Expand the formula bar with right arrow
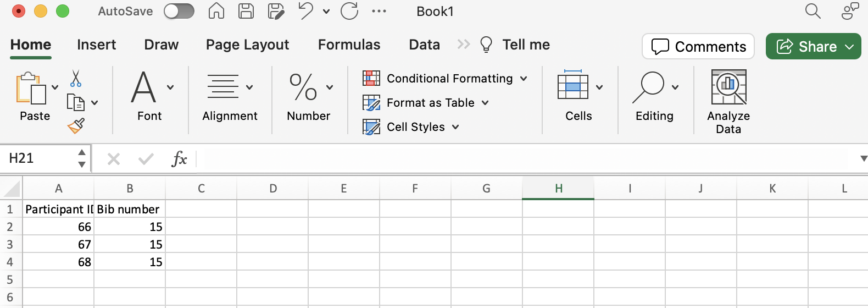The height and width of the screenshot is (308, 868). (x=864, y=159)
